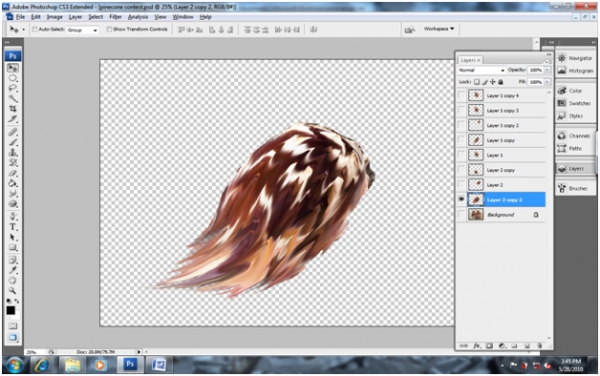The width and height of the screenshot is (600, 376).
Task: Select the Healing Brush tool
Action: pos(13,132)
